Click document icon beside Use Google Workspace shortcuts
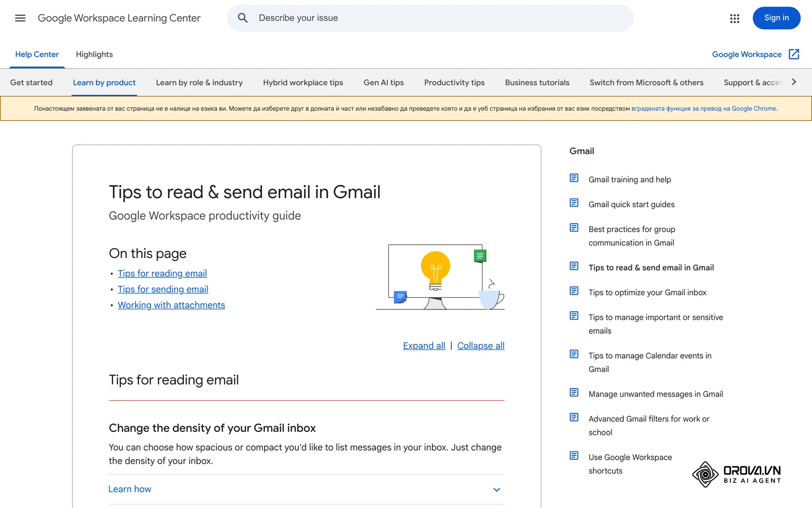 point(574,456)
